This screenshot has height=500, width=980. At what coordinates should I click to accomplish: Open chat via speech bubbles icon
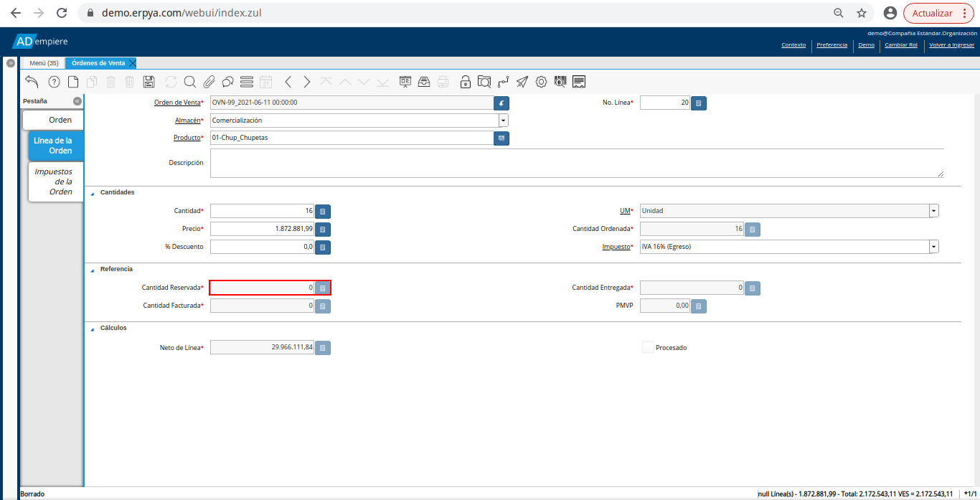(x=227, y=82)
